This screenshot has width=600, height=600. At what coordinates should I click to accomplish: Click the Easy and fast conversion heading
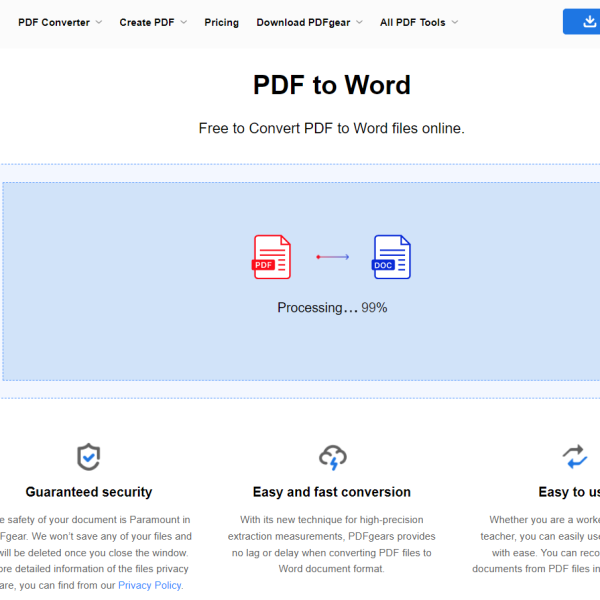332,492
